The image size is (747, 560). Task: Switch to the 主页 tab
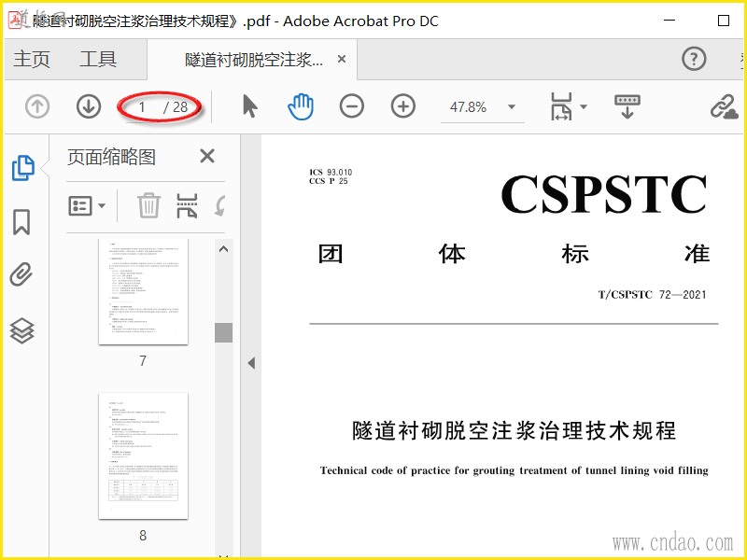[32, 59]
